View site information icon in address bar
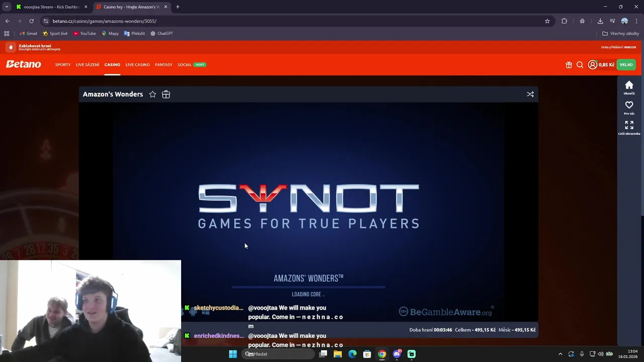The height and width of the screenshot is (362, 644). tap(46, 21)
